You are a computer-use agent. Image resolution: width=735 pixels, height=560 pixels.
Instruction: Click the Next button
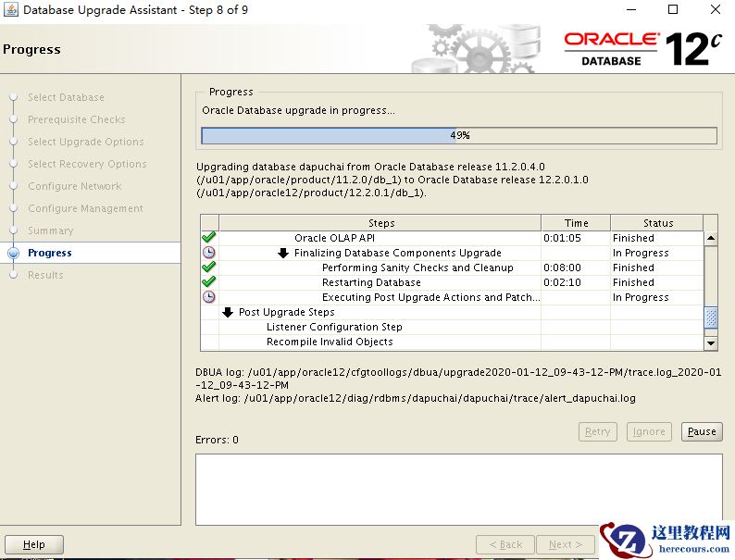click(x=566, y=544)
